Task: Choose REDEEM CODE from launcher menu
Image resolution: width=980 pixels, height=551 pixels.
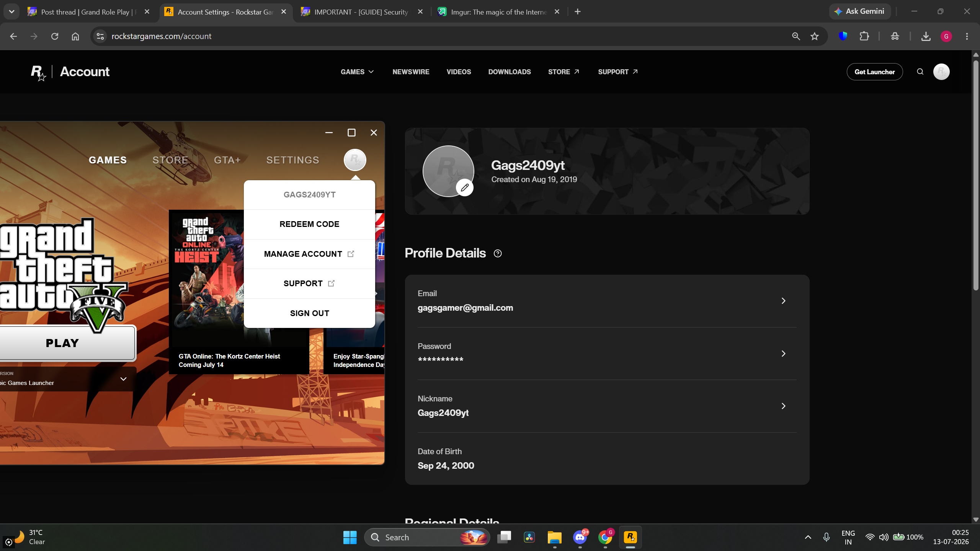Action: [x=309, y=224]
